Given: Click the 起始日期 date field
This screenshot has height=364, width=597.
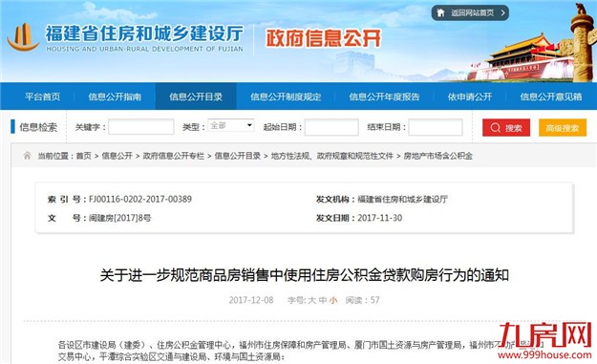Looking at the screenshot, I should point(331,127).
